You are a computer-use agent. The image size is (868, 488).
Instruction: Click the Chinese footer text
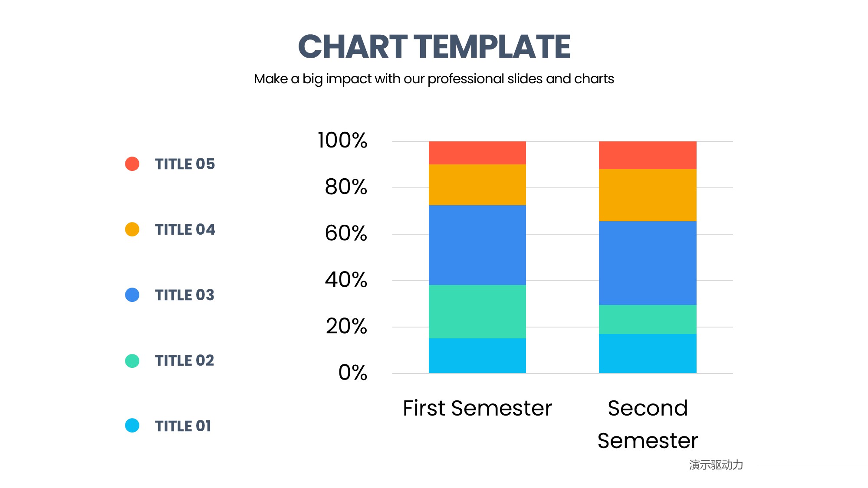[716, 465]
